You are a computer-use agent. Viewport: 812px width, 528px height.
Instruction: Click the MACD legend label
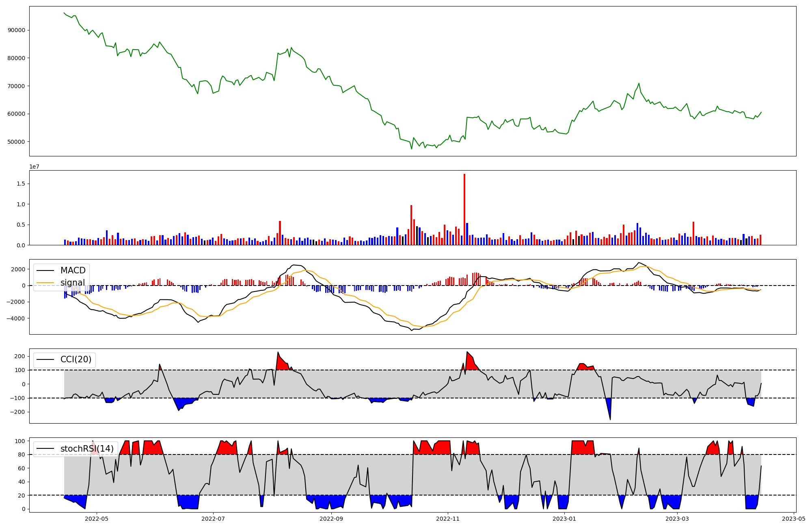(73, 270)
